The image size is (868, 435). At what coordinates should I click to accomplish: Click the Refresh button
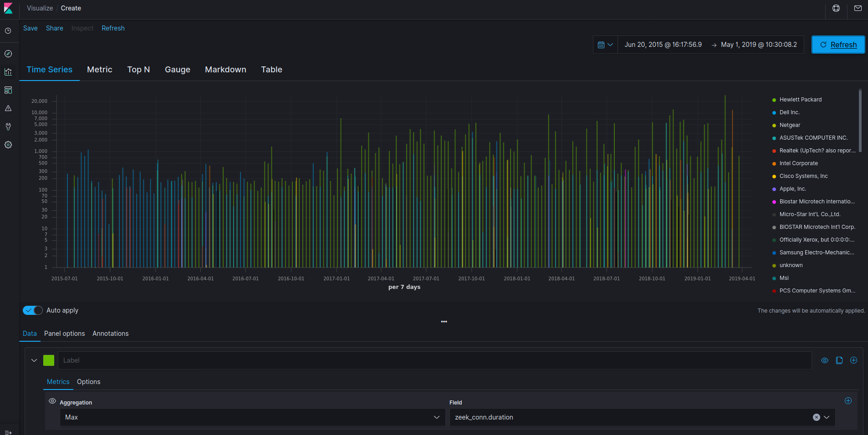[837, 45]
